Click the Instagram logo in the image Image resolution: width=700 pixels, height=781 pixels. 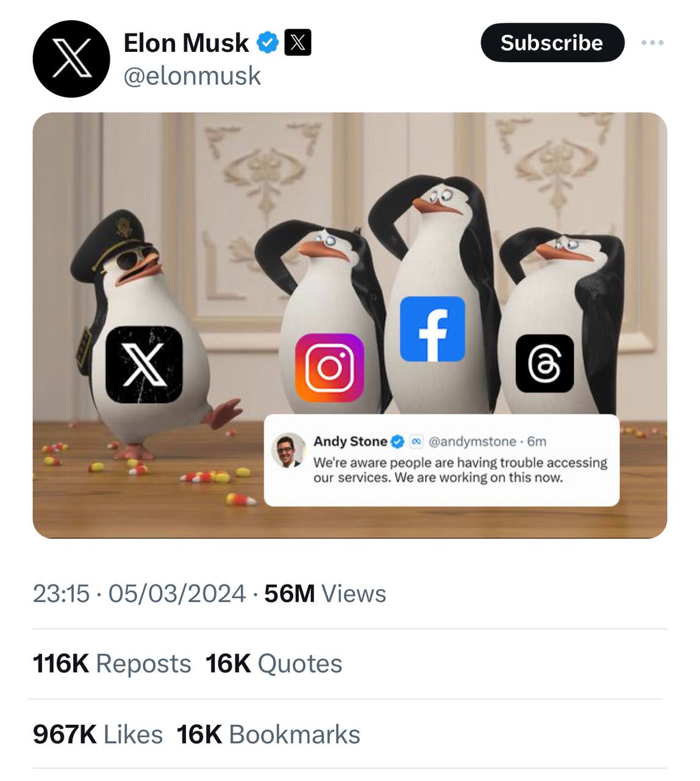329,367
